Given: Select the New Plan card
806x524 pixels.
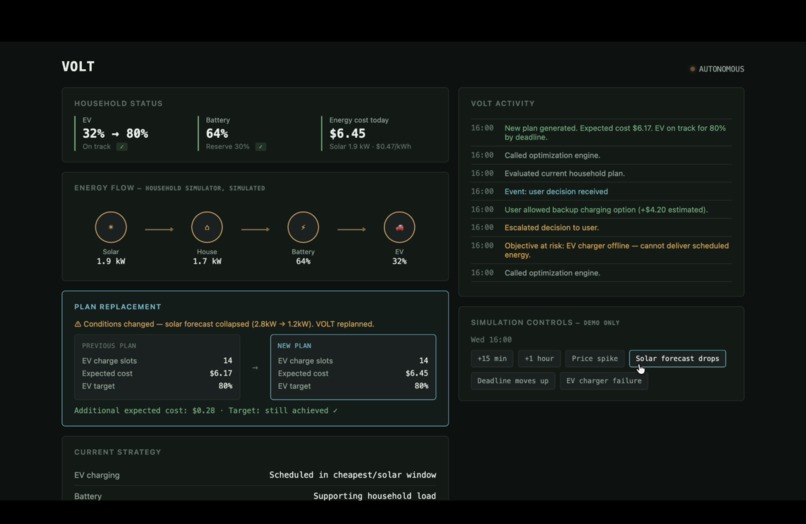Looking at the screenshot, I should [353, 367].
